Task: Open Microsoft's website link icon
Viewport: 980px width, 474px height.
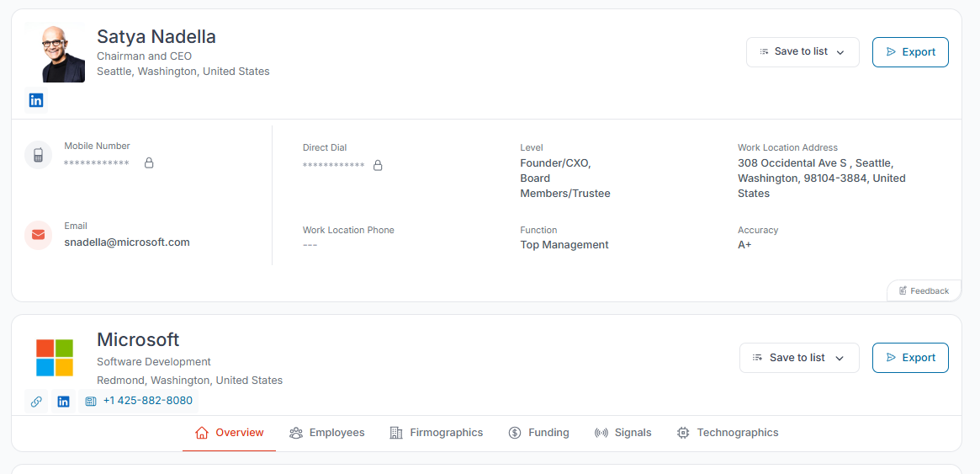Action: 36,402
